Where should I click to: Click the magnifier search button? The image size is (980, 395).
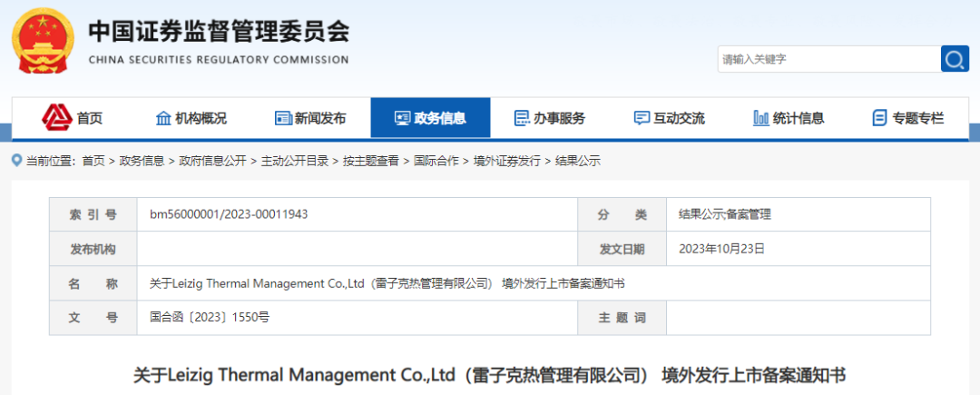pos(955,59)
